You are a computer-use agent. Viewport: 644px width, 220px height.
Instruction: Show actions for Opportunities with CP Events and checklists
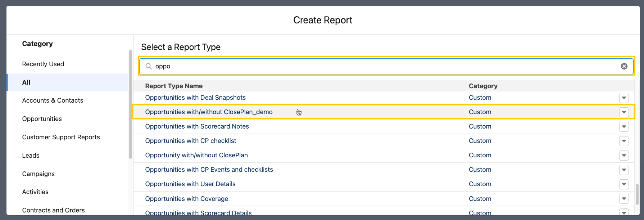(624, 170)
